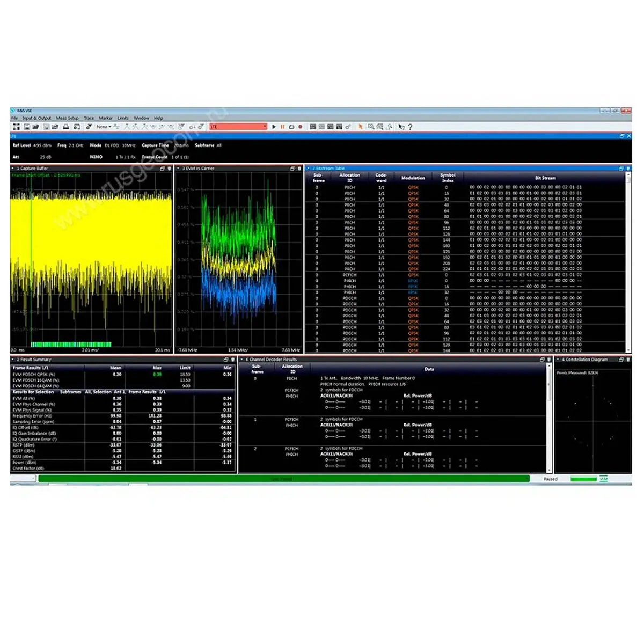Open the Meas Setup menu
This screenshot has width=644, height=644.
click(67, 118)
